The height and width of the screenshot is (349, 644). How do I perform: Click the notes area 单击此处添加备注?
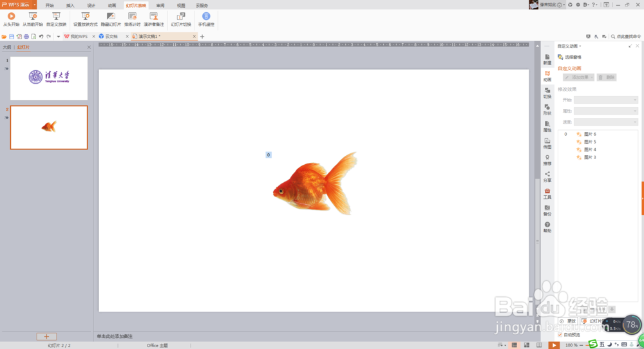click(x=115, y=336)
